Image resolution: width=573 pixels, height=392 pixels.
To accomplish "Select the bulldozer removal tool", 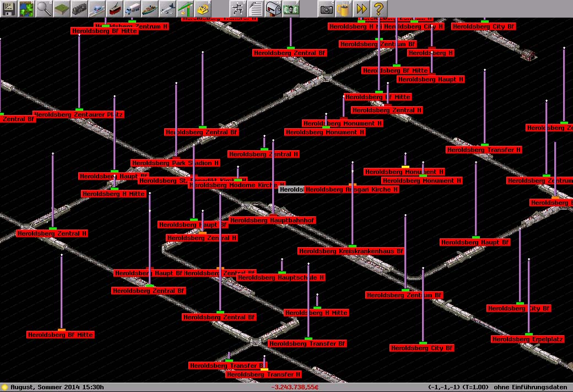I will 203,9.
